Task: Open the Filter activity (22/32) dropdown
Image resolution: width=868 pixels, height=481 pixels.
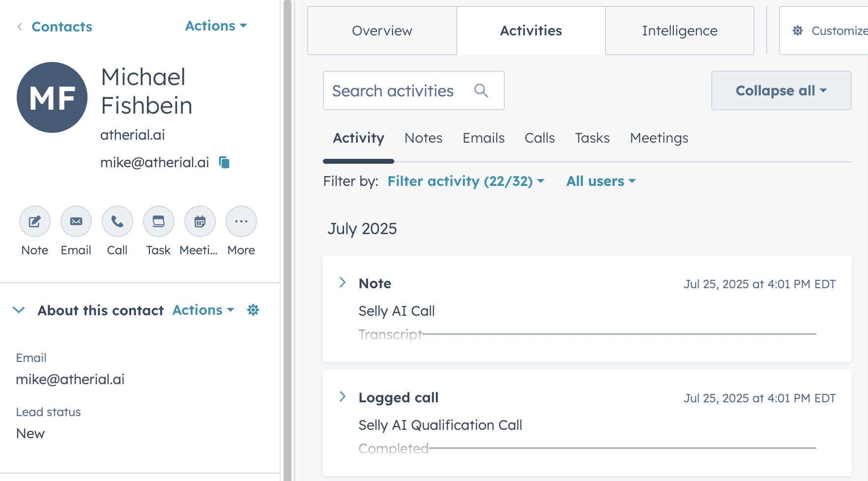Action: click(465, 181)
